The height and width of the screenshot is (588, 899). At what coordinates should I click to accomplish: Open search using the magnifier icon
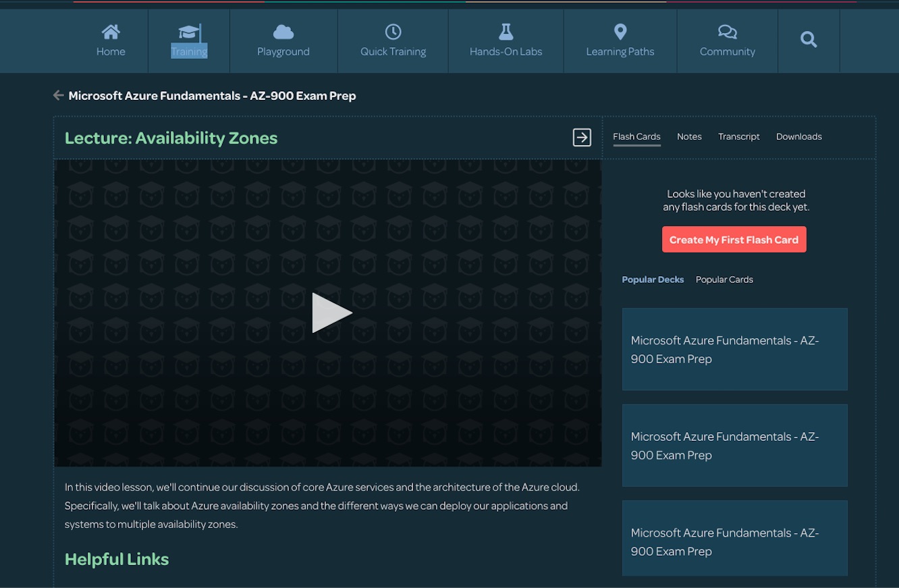[809, 39]
